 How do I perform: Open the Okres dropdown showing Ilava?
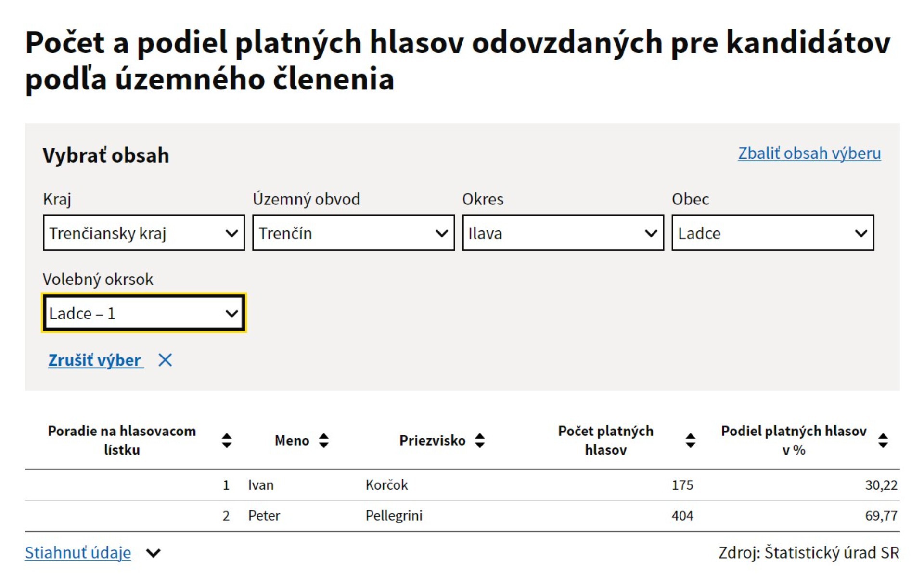(563, 233)
